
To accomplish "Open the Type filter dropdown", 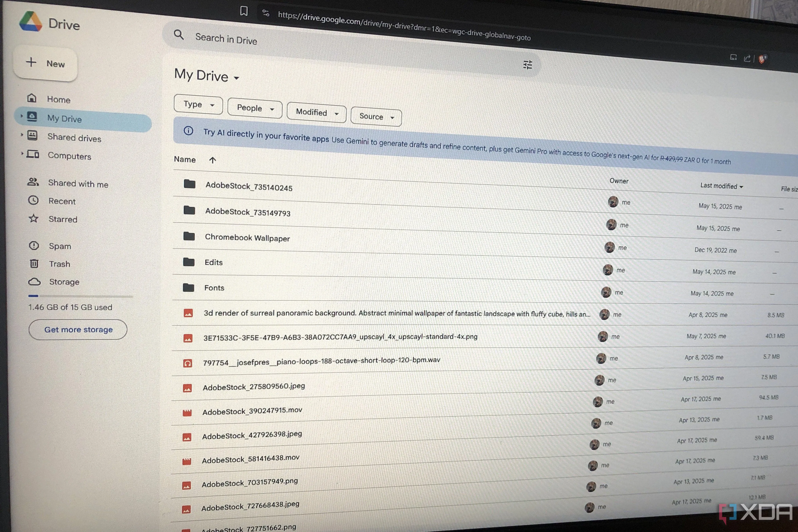I will [198, 104].
